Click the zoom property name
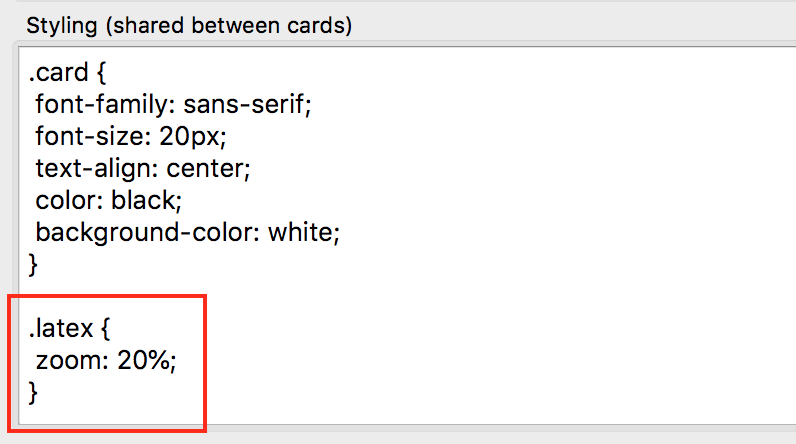The width and height of the screenshot is (796, 444). [x=69, y=361]
